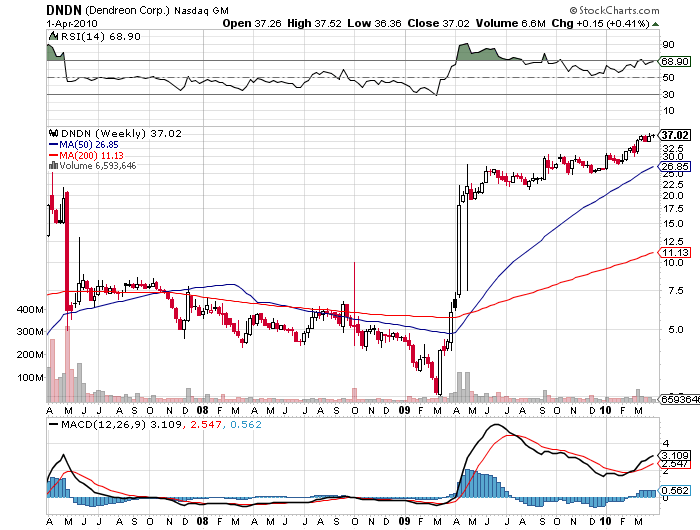Click the 11.13 MA value tag on right axis
The height and width of the screenshot is (530, 700).
tap(674, 253)
